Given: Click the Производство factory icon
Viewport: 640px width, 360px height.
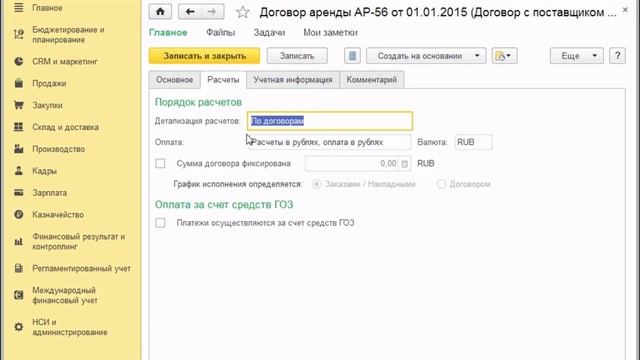Looking at the screenshot, I should click(19, 149).
